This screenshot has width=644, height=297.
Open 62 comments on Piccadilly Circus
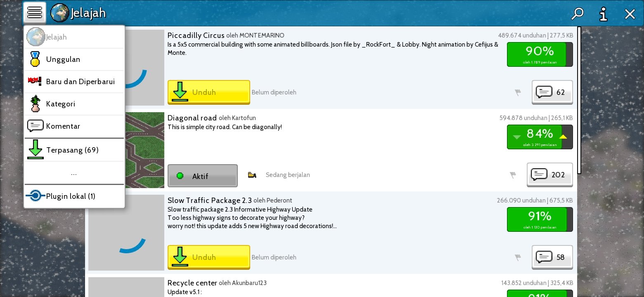[552, 92]
